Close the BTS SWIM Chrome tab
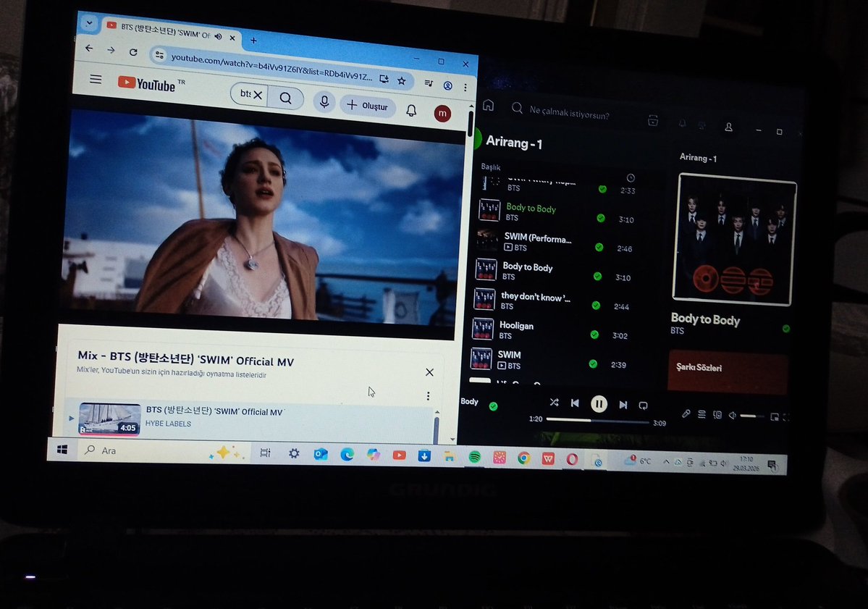Image resolution: width=868 pixels, height=609 pixels. 232,38
